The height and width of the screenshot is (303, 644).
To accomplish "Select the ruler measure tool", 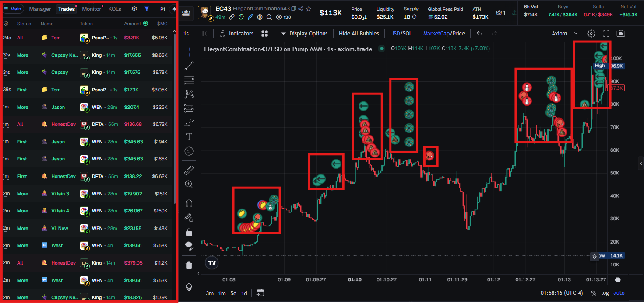I will (x=189, y=170).
